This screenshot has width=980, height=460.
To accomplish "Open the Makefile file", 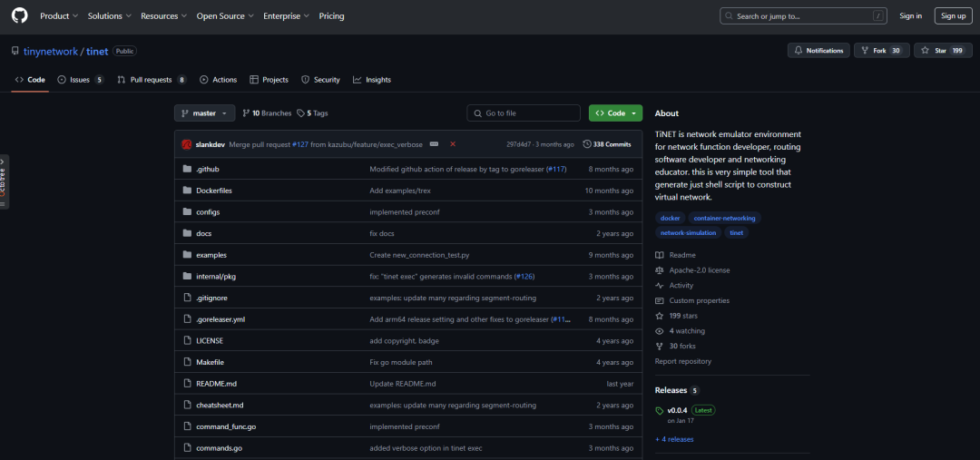I will point(210,362).
